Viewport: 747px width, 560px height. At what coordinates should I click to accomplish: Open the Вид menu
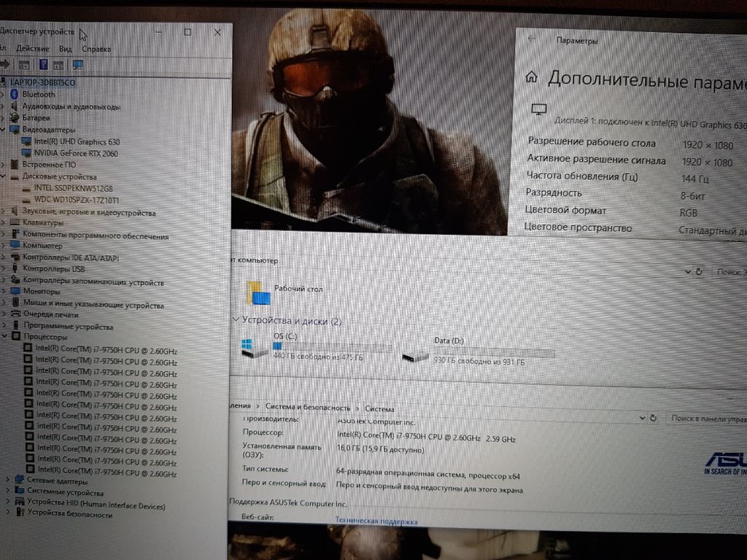(x=66, y=49)
